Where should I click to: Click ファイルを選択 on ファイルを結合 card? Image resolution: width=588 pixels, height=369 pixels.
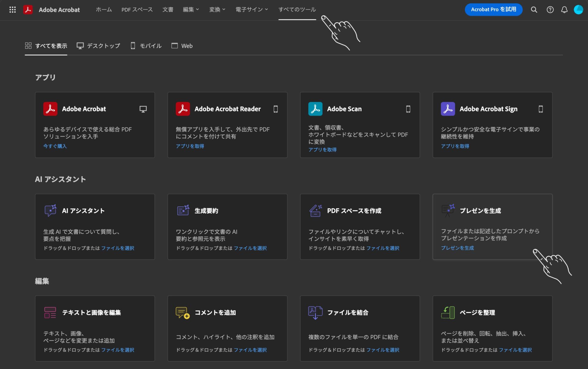point(383,350)
